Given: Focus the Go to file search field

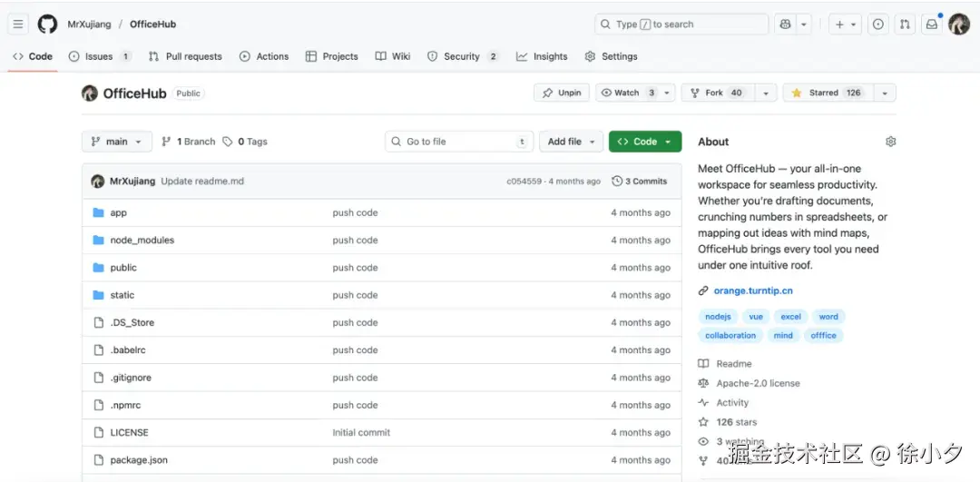Looking at the screenshot, I should click(x=459, y=142).
